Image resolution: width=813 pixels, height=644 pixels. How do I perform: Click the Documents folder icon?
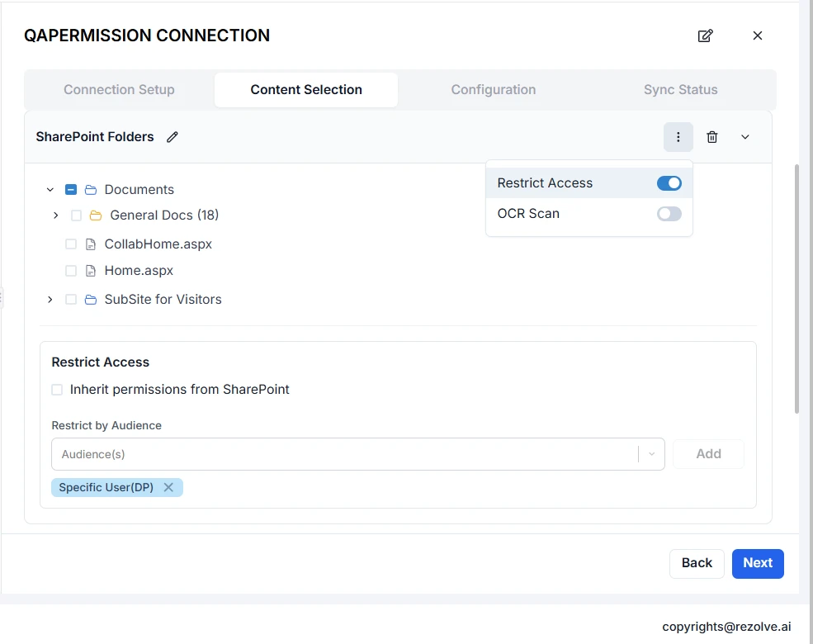tap(91, 190)
